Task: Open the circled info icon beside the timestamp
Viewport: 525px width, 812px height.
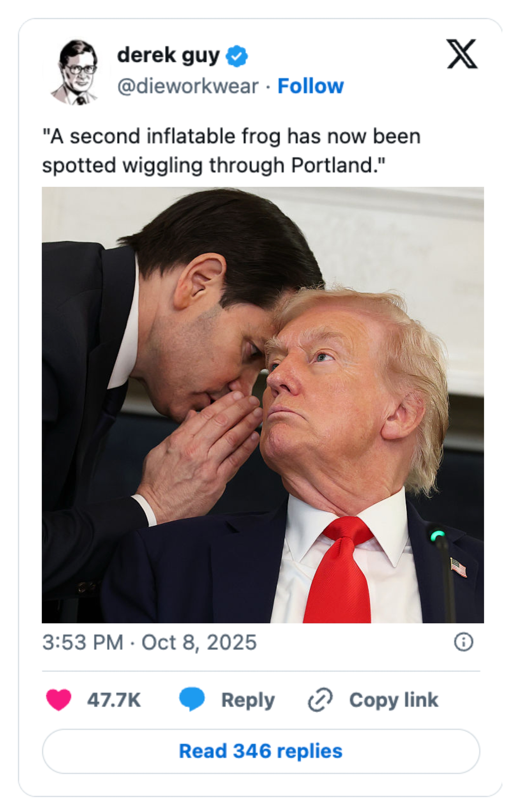Action: pos(463,642)
